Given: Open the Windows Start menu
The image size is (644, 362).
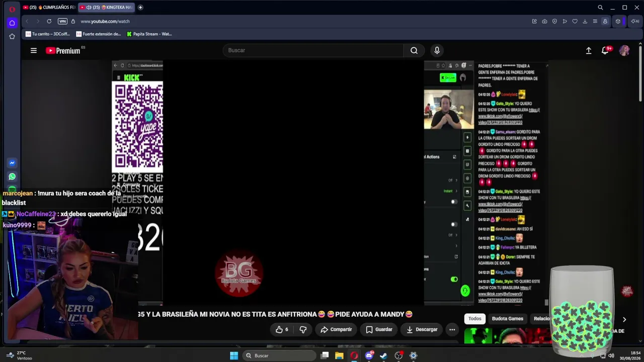Looking at the screenshot, I should (234, 355).
